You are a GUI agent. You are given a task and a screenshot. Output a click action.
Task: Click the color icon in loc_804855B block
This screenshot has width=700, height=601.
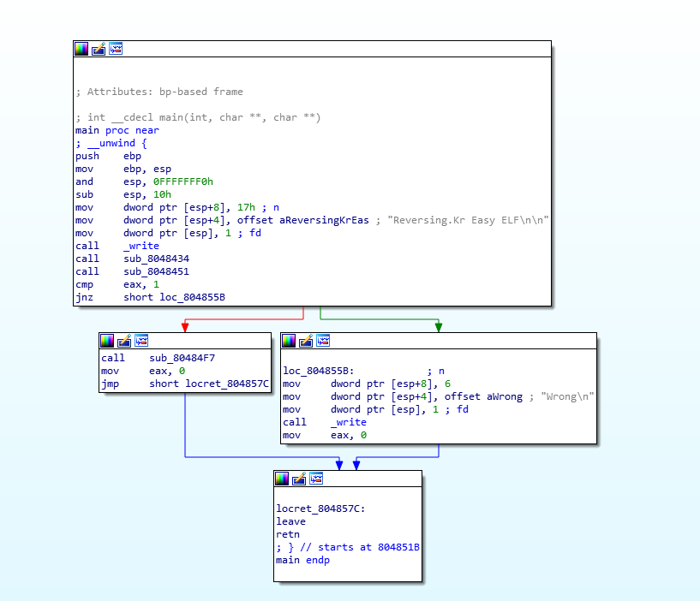click(289, 341)
